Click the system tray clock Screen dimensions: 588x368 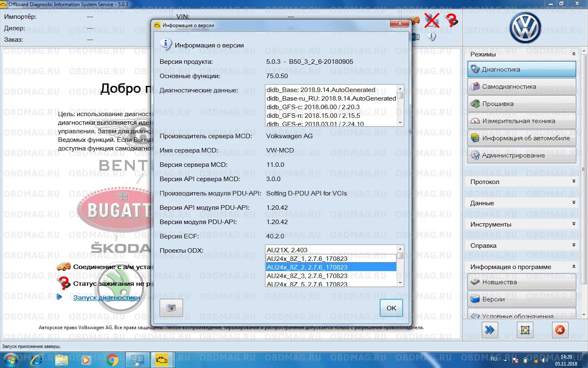click(566, 360)
